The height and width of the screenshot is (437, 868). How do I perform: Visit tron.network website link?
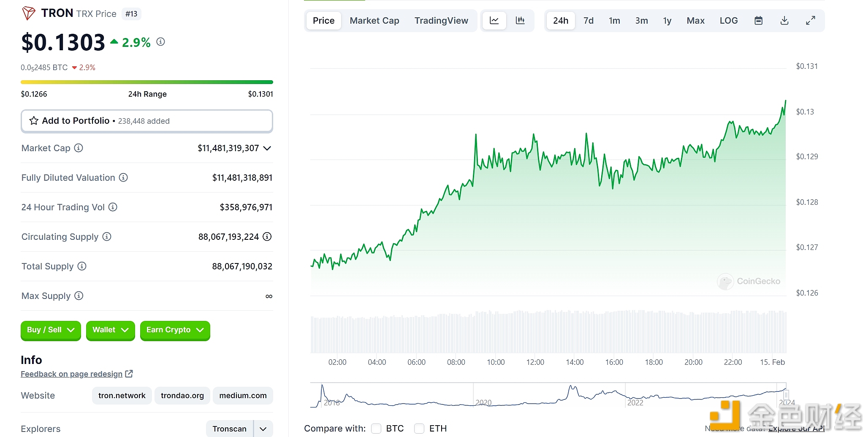122,396
